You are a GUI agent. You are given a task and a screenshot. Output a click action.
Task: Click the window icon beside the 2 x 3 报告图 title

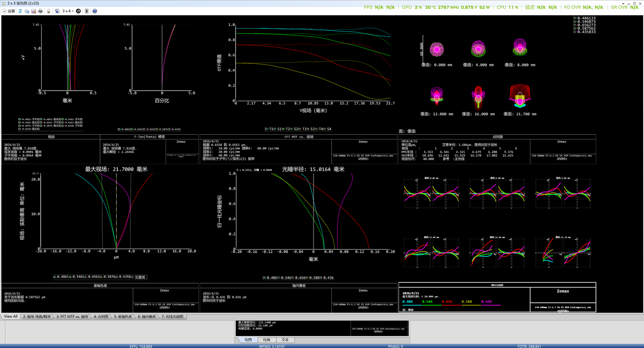tap(3, 3)
